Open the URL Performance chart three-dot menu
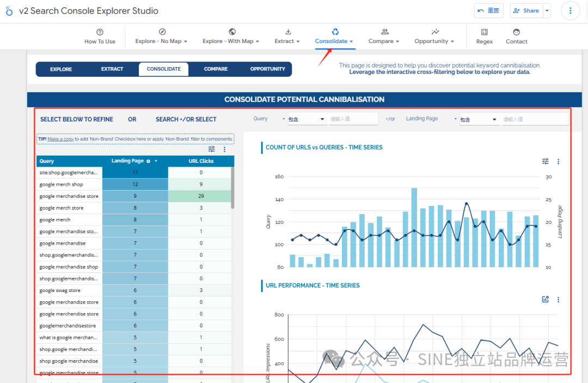The height and width of the screenshot is (383, 588). pyautogui.click(x=558, y=299)
